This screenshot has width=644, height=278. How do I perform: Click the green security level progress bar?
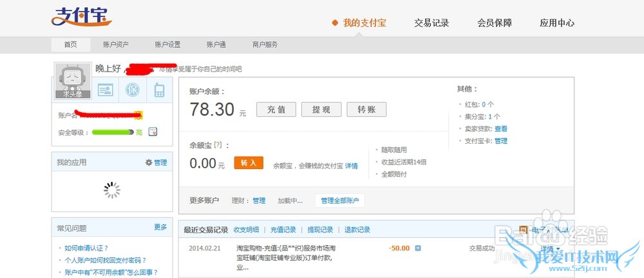(113, 132)
